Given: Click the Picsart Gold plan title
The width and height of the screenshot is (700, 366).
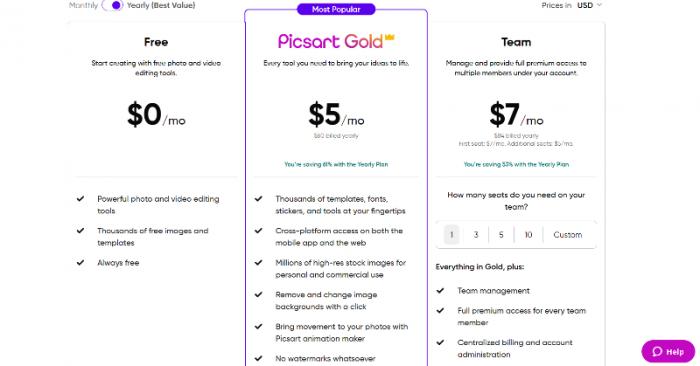Looking at the screenshot, I should point(331,42).
